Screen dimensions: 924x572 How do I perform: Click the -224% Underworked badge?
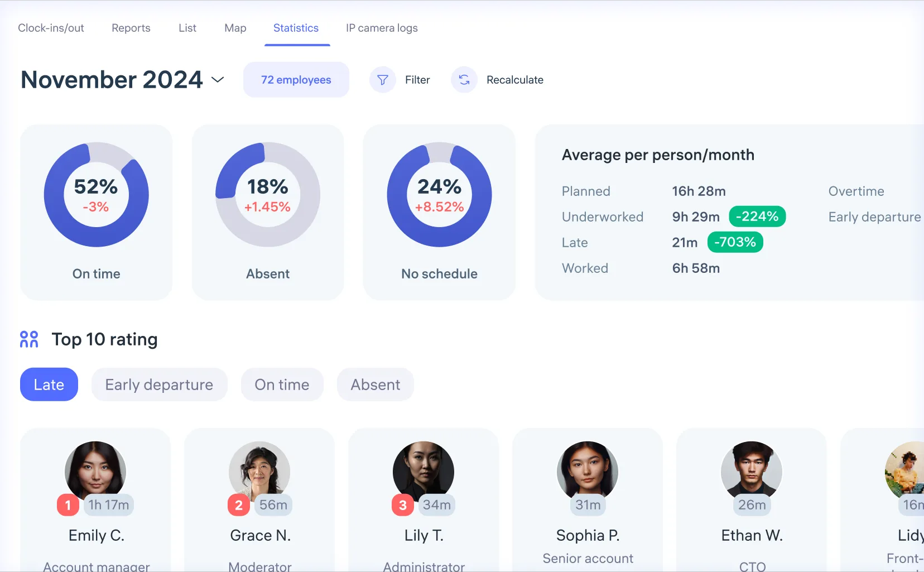pyautogui.click(x=757, y=217)
